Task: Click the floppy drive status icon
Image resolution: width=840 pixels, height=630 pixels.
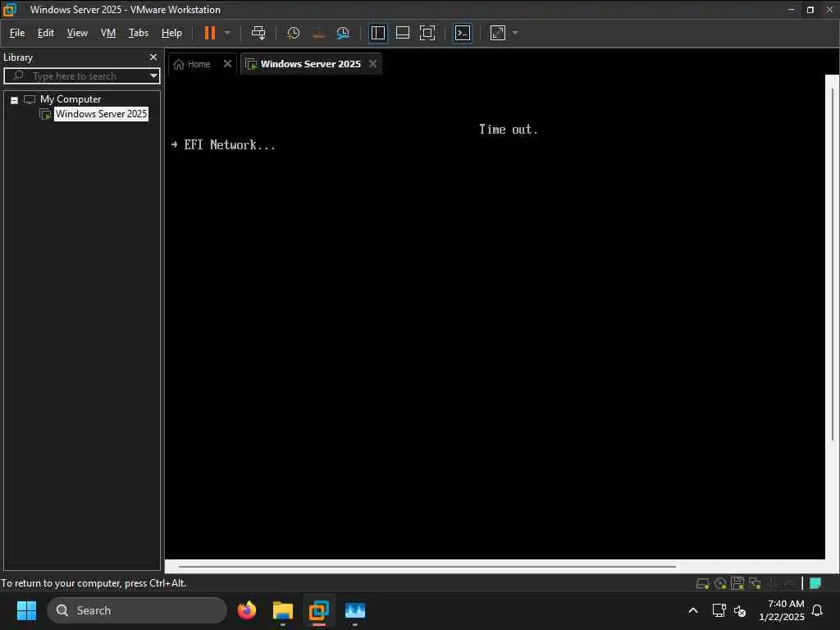Action: tap(737, 583)
